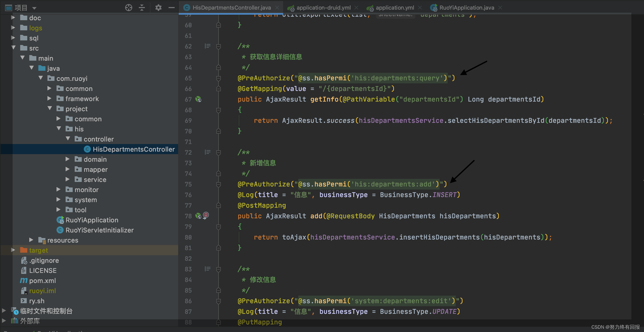644x332 pixels.
Task: Click the doc render icon on line 83
Action: [x=207, y=269]
